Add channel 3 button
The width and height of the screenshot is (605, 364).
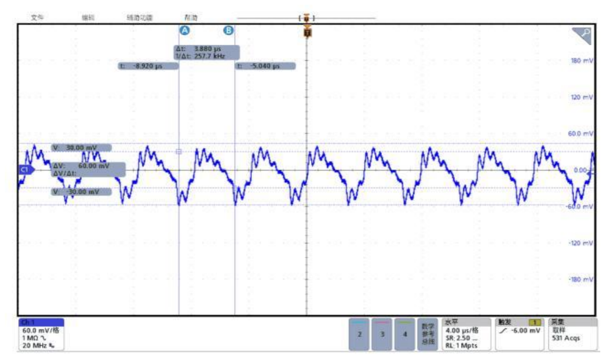[382, 334]
